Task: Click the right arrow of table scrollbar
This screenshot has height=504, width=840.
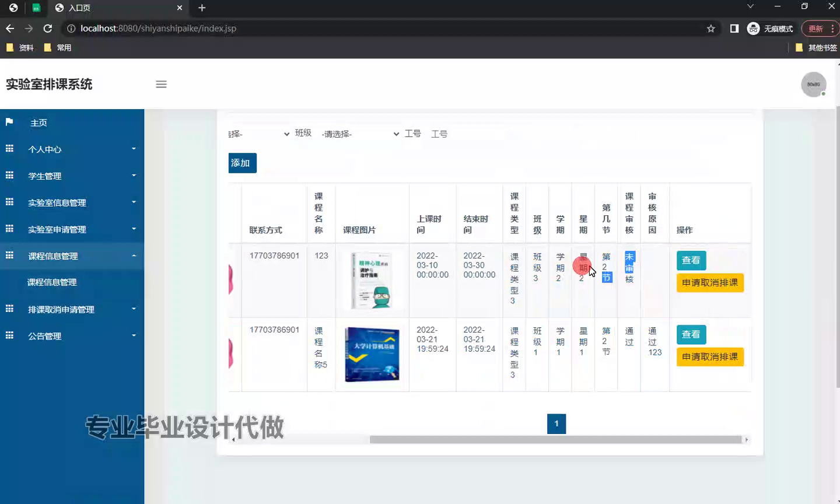Action: [747, 440]
